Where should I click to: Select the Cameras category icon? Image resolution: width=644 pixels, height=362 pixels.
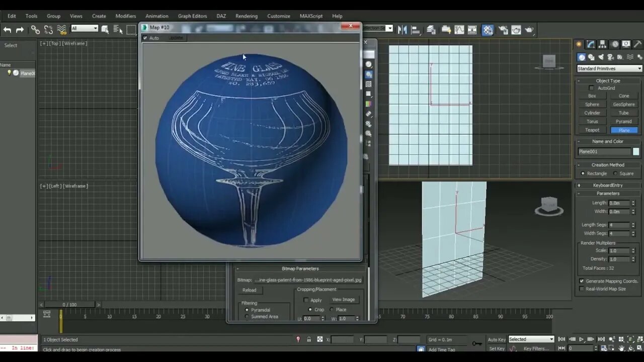(610, 57)
